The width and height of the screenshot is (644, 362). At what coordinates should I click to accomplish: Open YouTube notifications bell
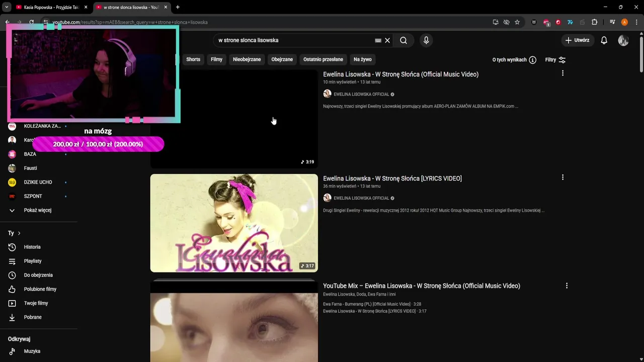click(x=604, y=40)
